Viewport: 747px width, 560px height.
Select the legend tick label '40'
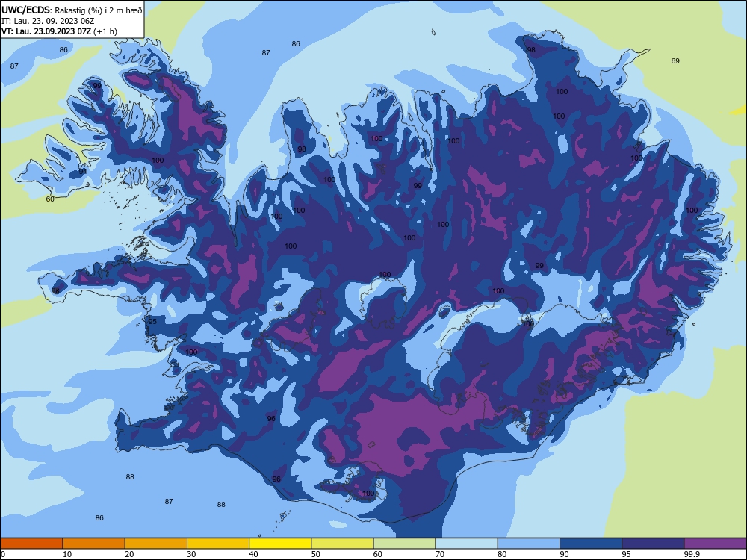(254, 554)
